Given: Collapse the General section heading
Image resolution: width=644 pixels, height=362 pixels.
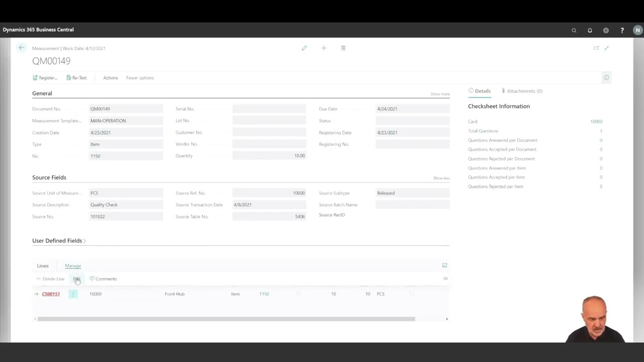Looking at the screenshot, I should (42, 94).
